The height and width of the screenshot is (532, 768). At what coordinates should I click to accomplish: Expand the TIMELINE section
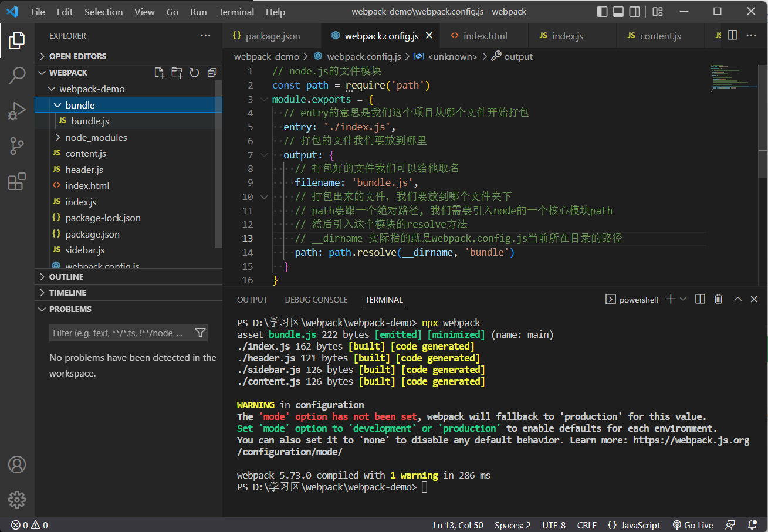[x=128, y=293]
